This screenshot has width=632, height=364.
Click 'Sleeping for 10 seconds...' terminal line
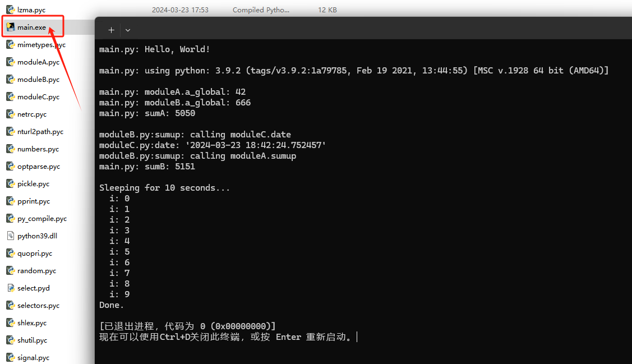164,188
